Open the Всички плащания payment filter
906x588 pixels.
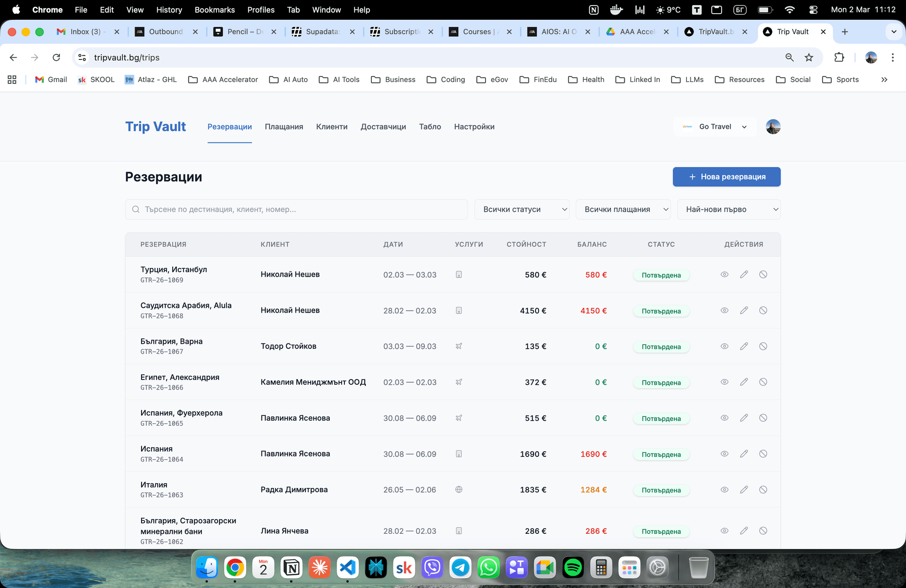click(x=623, y=209)
